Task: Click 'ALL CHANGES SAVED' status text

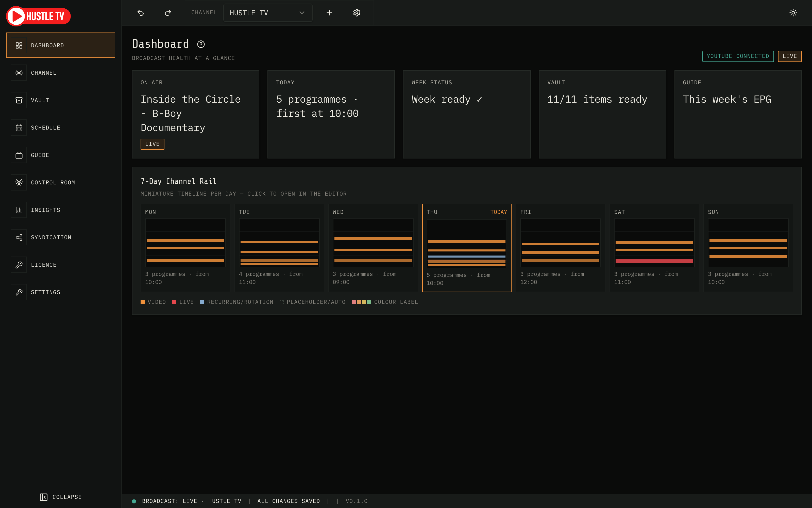Action: [289, 501]
